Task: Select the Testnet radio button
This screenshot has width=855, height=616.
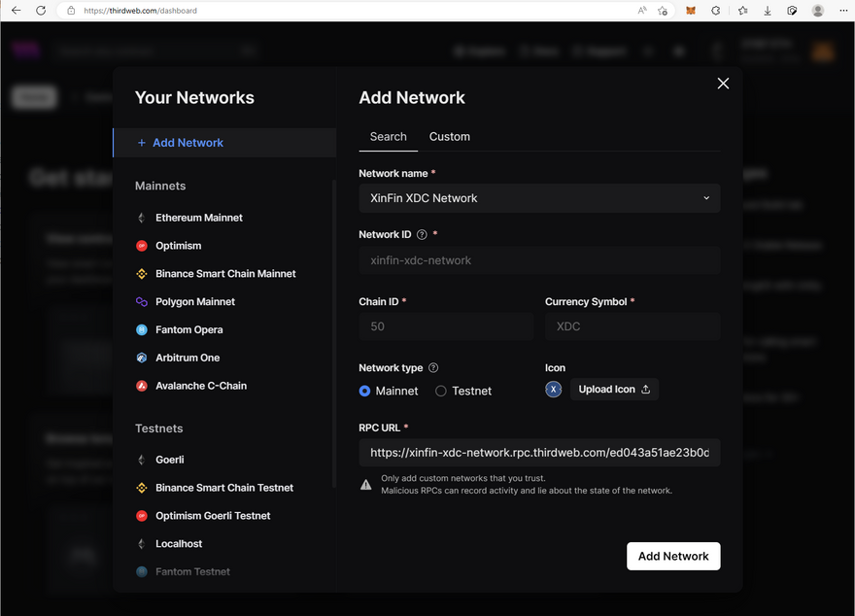Action: (440, 391)
